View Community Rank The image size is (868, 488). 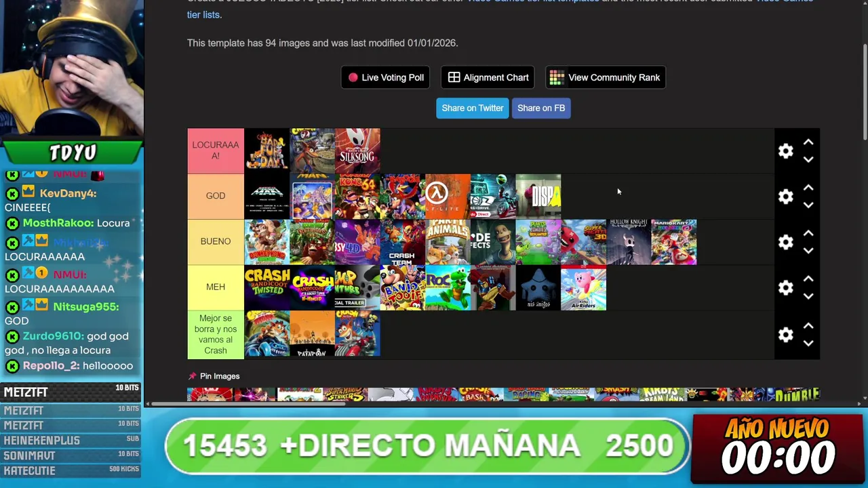[606, 77]
